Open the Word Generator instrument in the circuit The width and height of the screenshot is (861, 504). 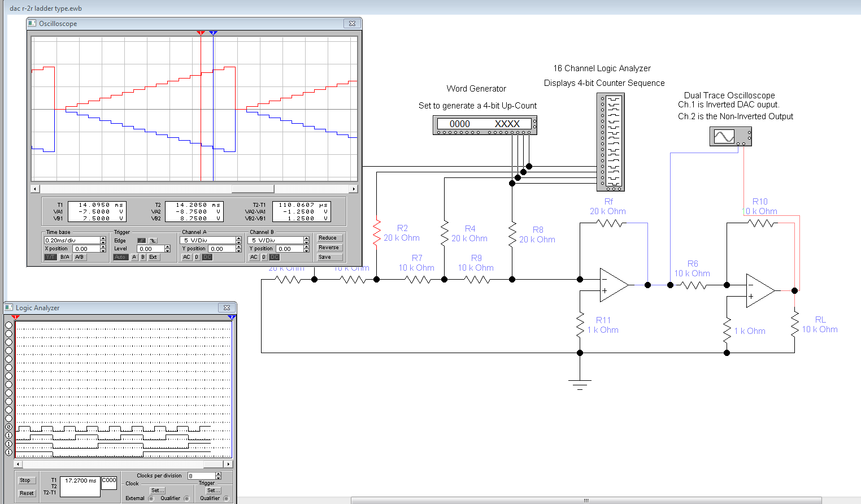485,125
